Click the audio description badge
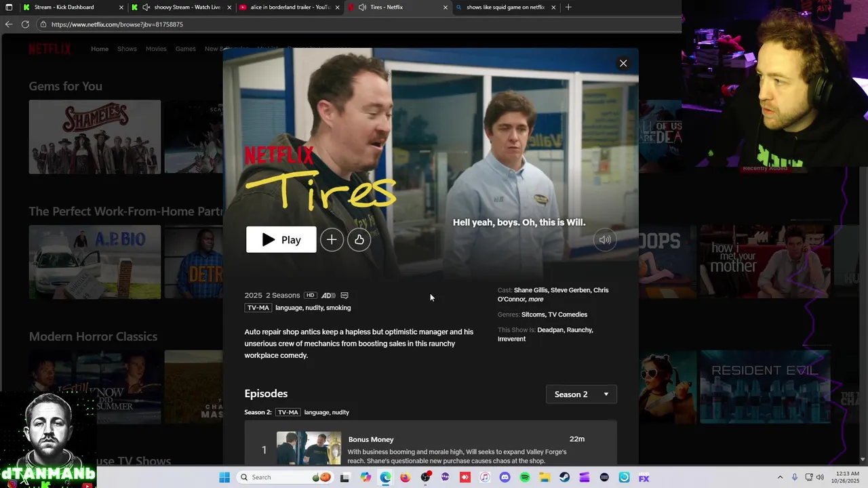The height and width of the screenshot is (488, 868). (328, 296)
